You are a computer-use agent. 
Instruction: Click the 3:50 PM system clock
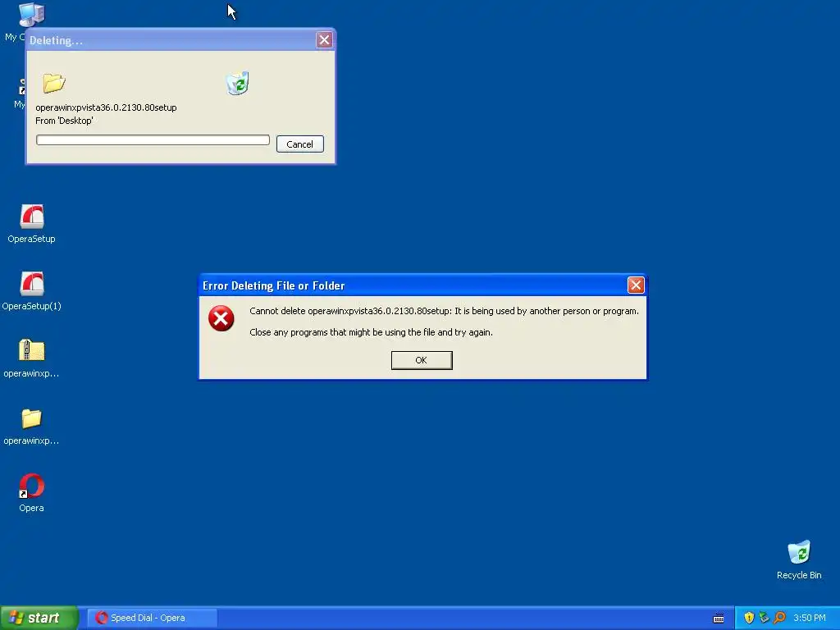(x=810, y=618)
